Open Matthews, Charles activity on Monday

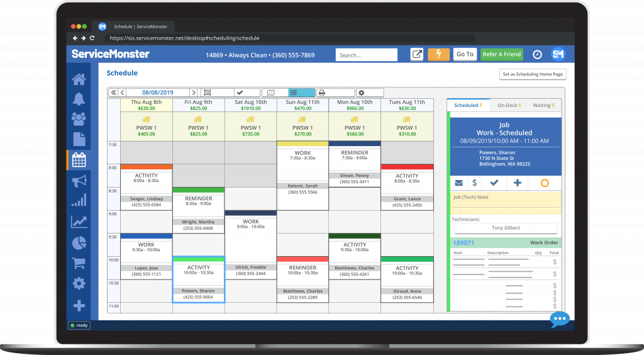355,256
